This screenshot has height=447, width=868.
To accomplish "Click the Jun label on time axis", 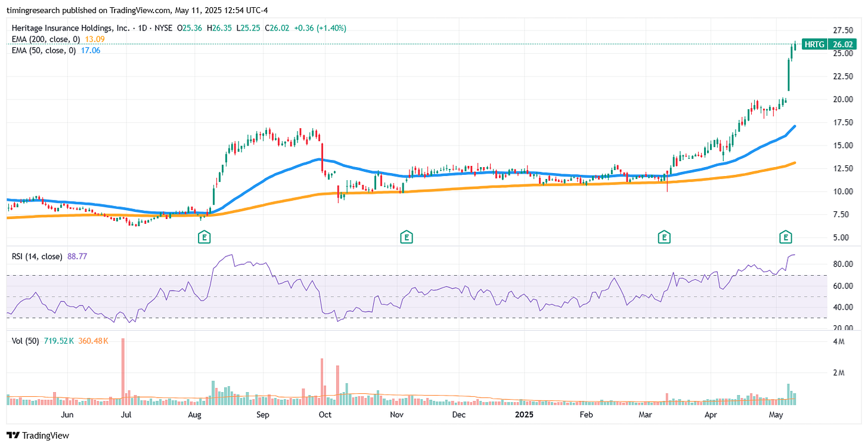I will 67,414.
